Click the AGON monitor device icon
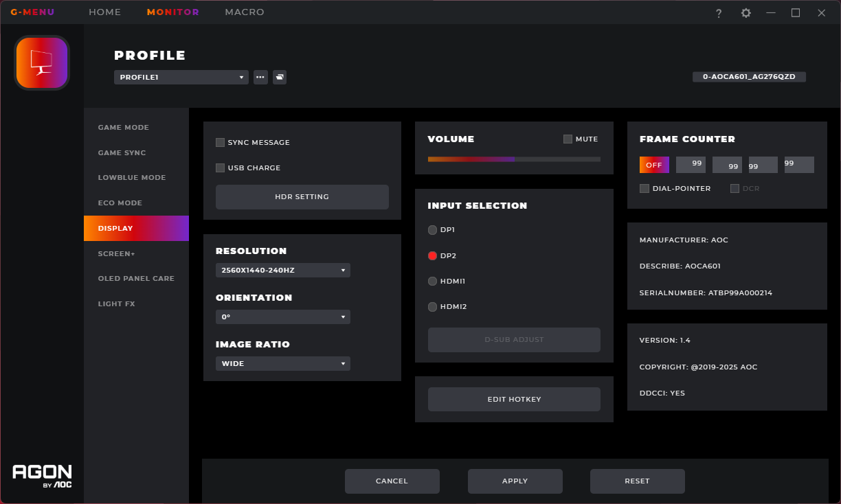Image resolution: width=841 pixels, height=504 pixels. click(x=42, y=62)
